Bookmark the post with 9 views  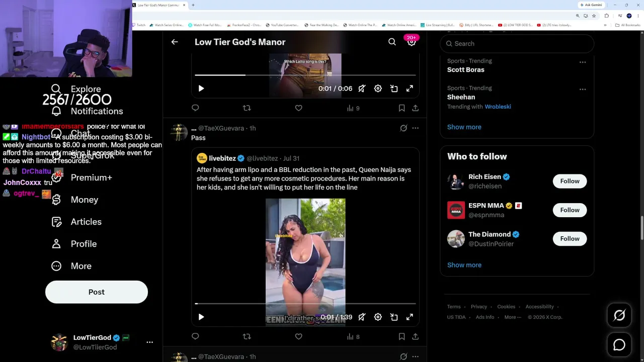coord(401,108)
